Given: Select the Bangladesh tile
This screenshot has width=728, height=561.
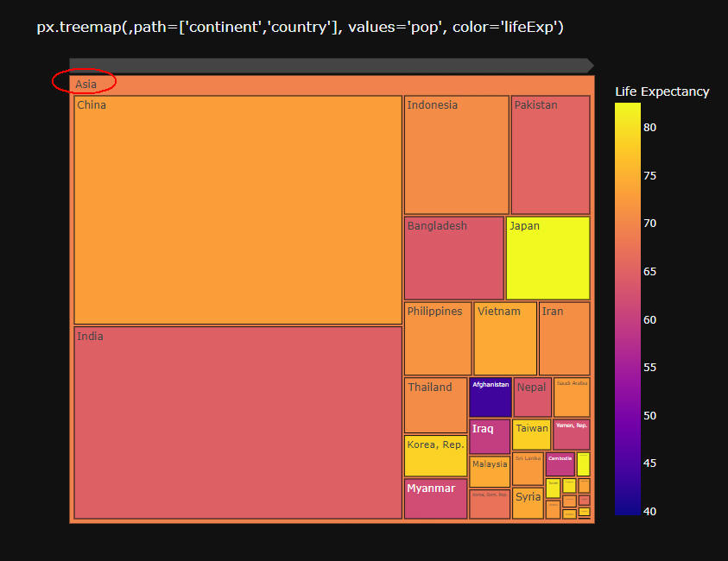Looking at the screenshot, I should click(454, 258).
